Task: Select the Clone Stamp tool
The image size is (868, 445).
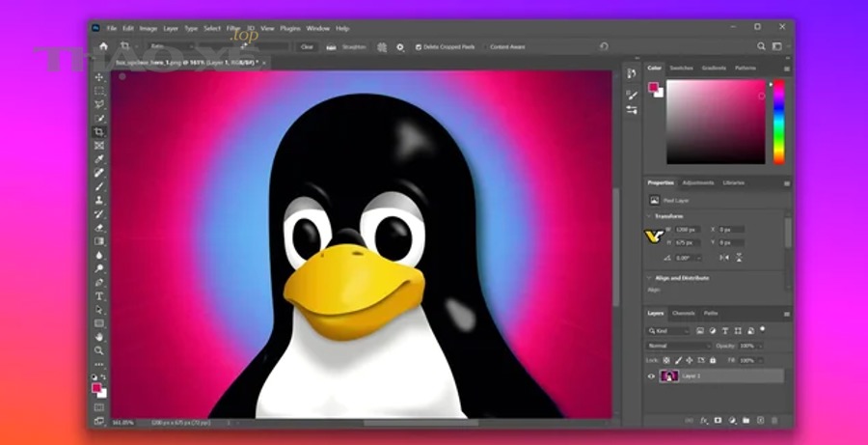Action: point(99,200)
